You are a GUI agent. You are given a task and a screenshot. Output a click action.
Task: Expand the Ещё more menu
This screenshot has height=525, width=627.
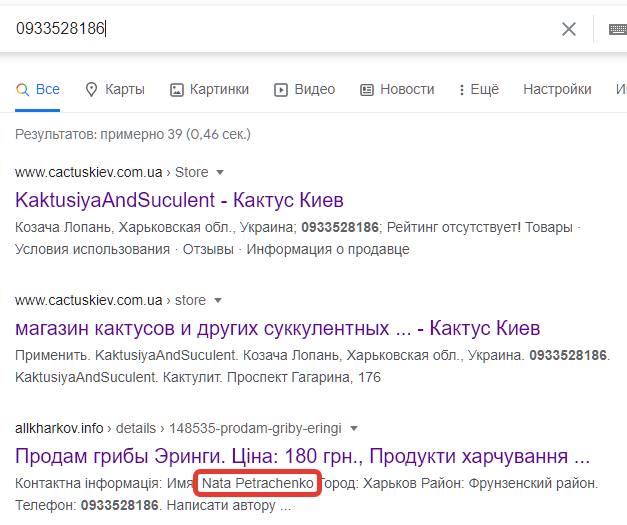[x=479, y=89]
